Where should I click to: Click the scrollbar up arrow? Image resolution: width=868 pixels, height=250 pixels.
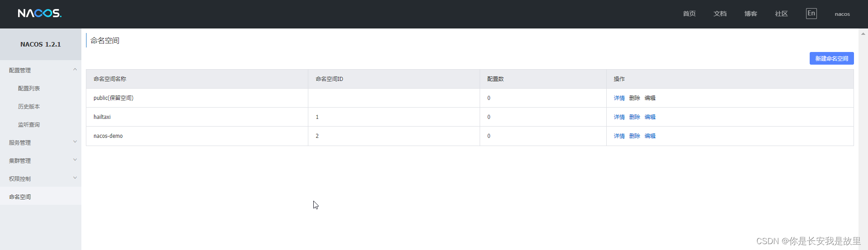(863, 33)
